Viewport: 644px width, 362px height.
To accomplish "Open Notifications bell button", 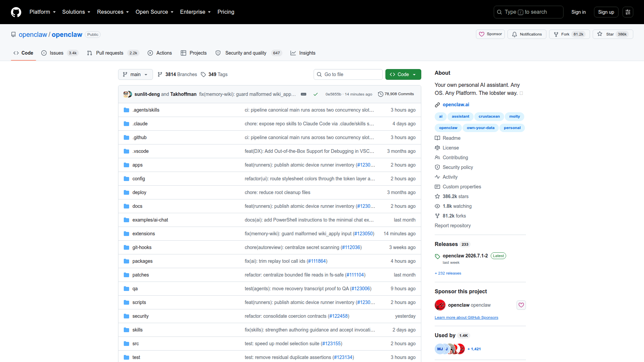I will (527, 34).
